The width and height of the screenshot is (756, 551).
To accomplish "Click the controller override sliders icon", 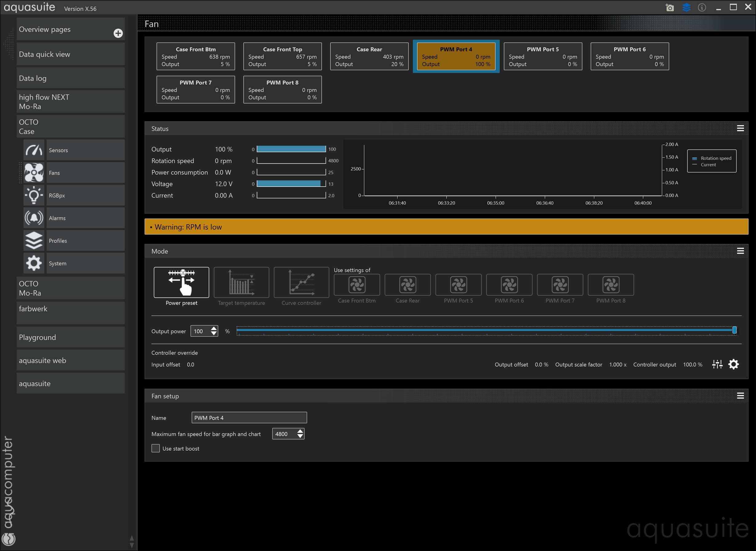I will pos(717,364).
